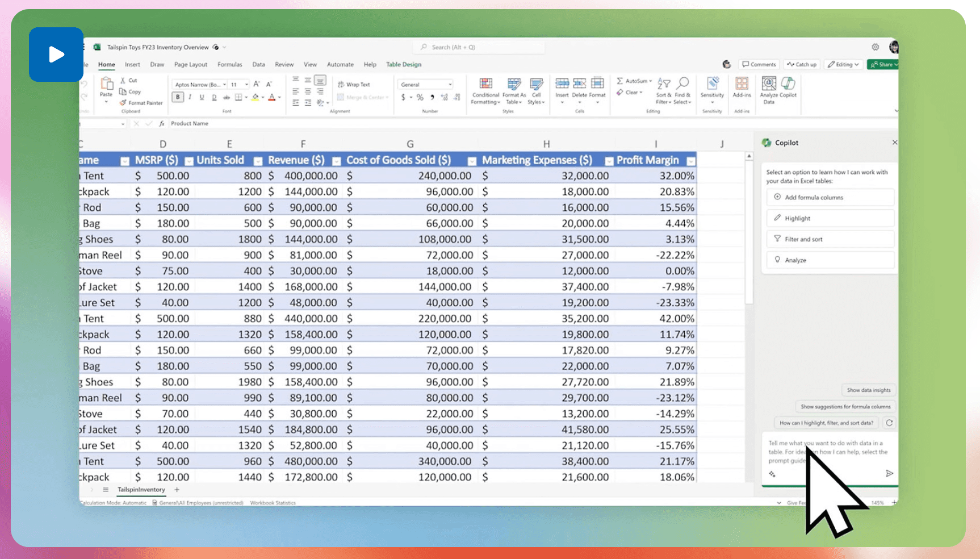Image resolution: width=980 pixels, height=559 pixels.
Task: Select the TailspinInventory sheet tab
Action: click(x=141, y=490)
